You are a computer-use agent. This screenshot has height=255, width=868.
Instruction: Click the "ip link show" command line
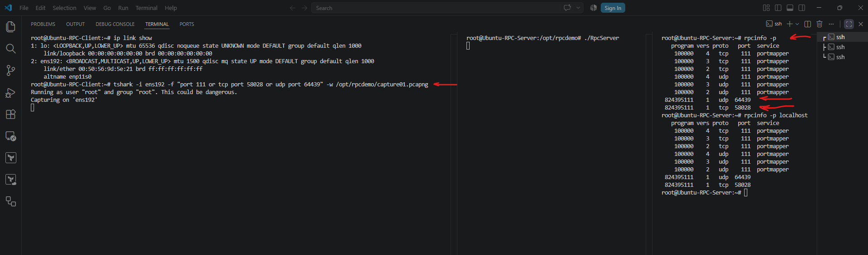click(92, 38)
